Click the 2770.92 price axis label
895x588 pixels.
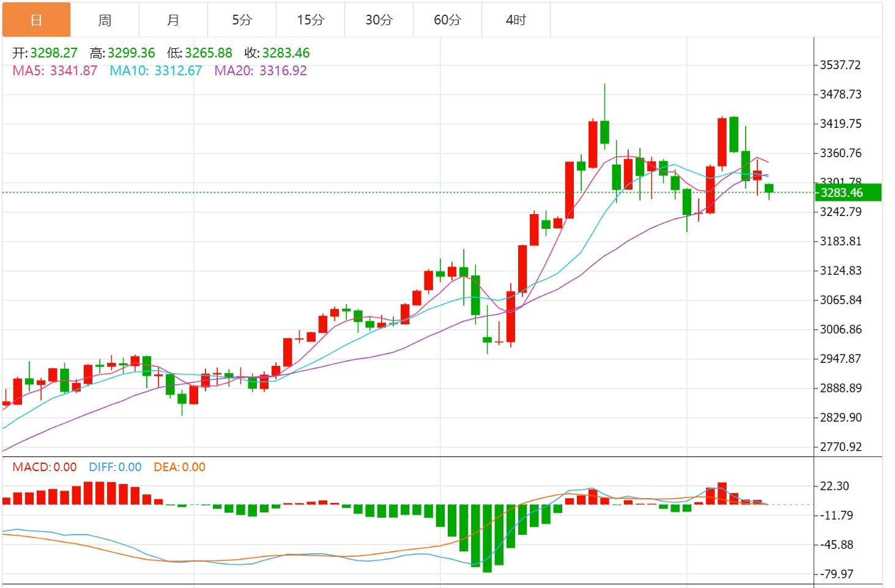pyautogui.click(x=840, y=447)
